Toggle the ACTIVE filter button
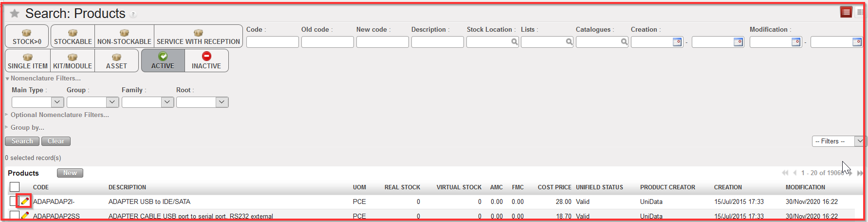868x222 pixels. [x=163, y=61]
